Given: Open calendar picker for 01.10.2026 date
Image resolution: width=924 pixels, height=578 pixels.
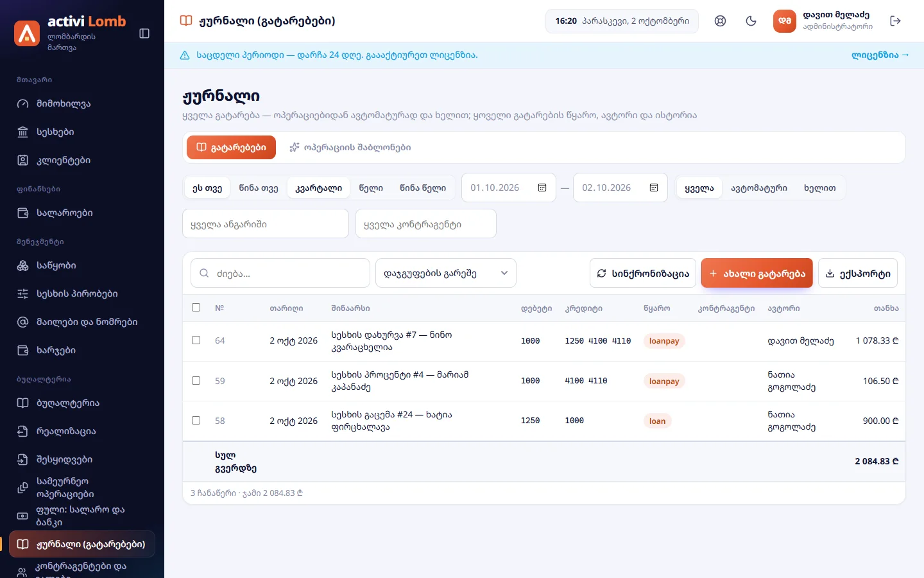Looking at the screenshot, I should click(542, 188).
